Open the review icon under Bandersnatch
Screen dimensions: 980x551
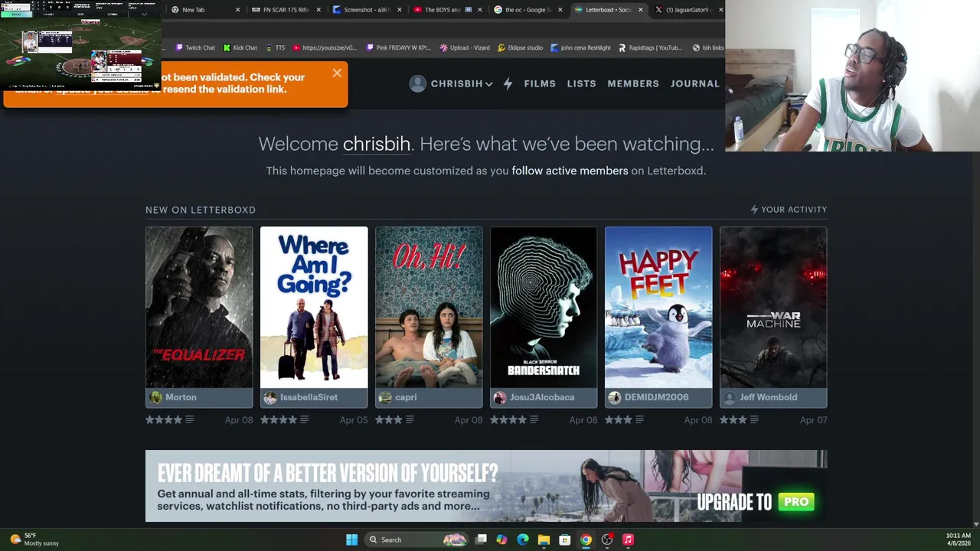(x=534, y=419)
